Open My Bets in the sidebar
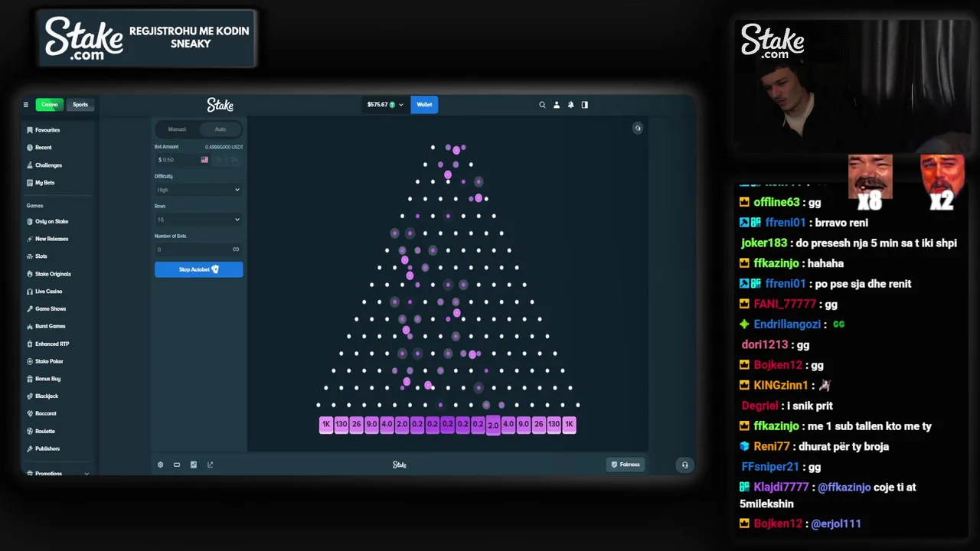This screenshot has width=980, height=551. (44, 183)
